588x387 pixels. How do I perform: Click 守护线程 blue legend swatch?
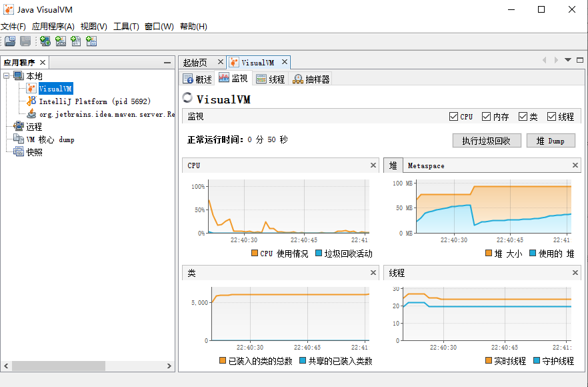point(537,360)
